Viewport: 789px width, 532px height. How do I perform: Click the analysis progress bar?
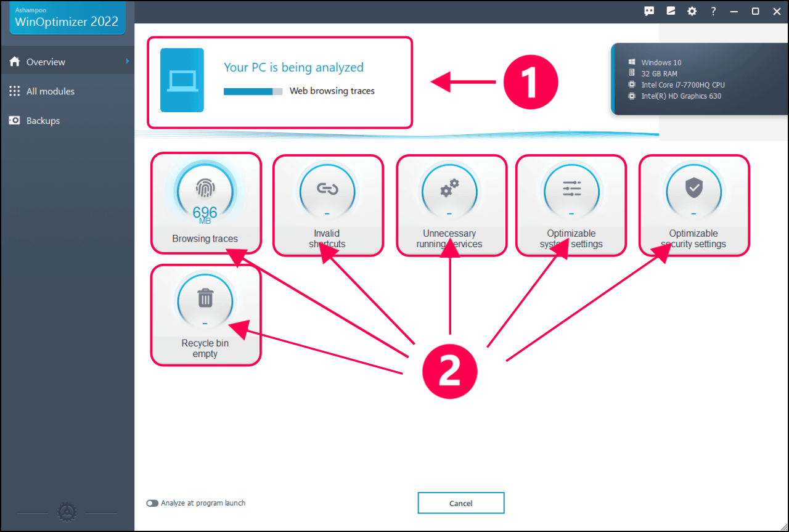click(253, 91)
